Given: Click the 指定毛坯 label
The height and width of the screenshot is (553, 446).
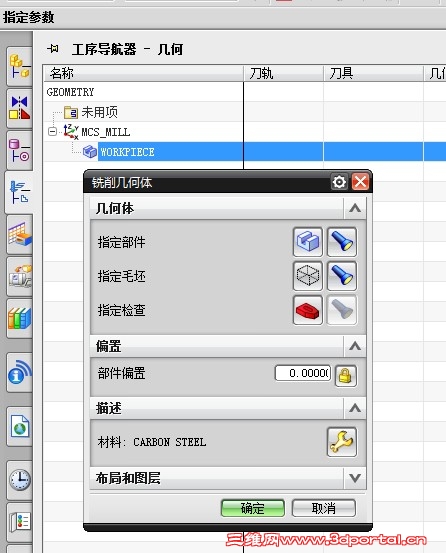Looking at the screenshot, I should tap(122, 276).
